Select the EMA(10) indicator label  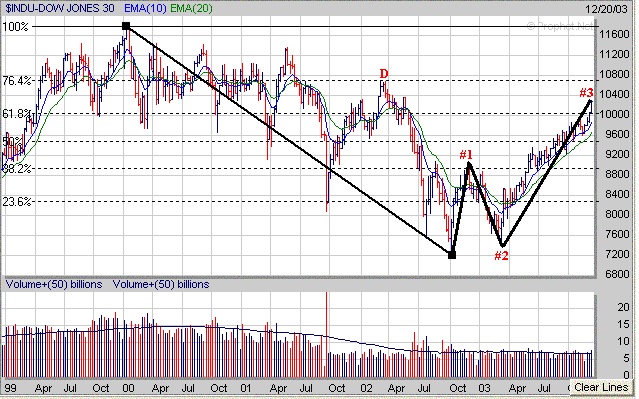145,8
